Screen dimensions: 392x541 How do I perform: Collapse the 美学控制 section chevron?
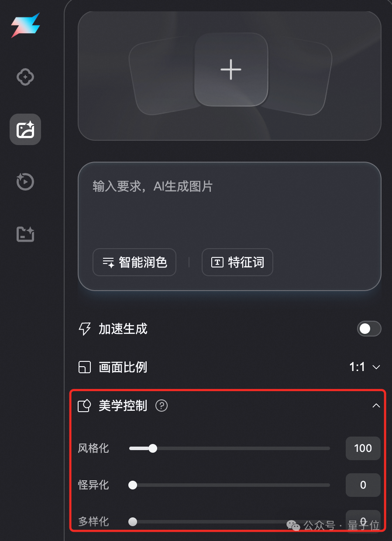tap(376, 406)
